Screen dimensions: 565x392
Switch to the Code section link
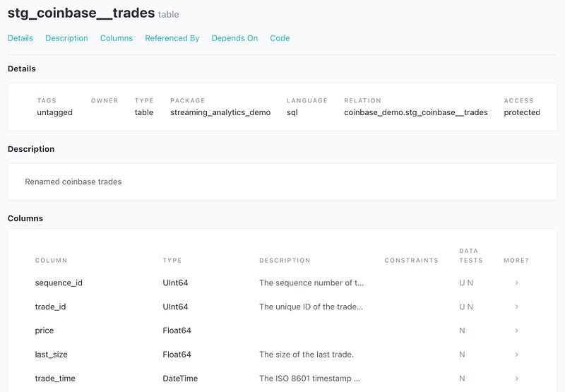[x=280, y=38]
